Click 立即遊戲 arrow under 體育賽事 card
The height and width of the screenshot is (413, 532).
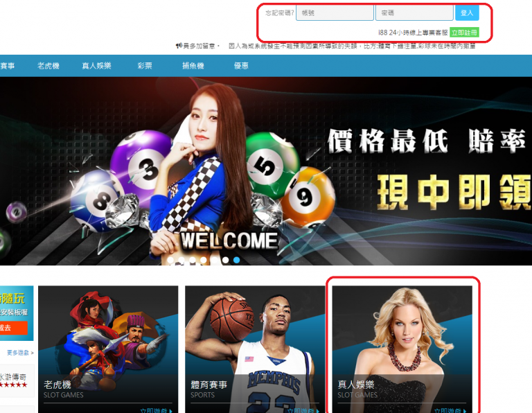(x=303, y=410)
